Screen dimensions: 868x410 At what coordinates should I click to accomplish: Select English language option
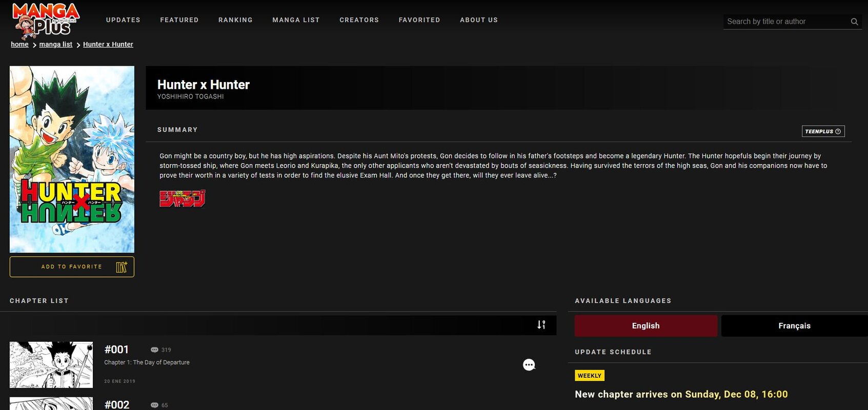coord(645,326)
